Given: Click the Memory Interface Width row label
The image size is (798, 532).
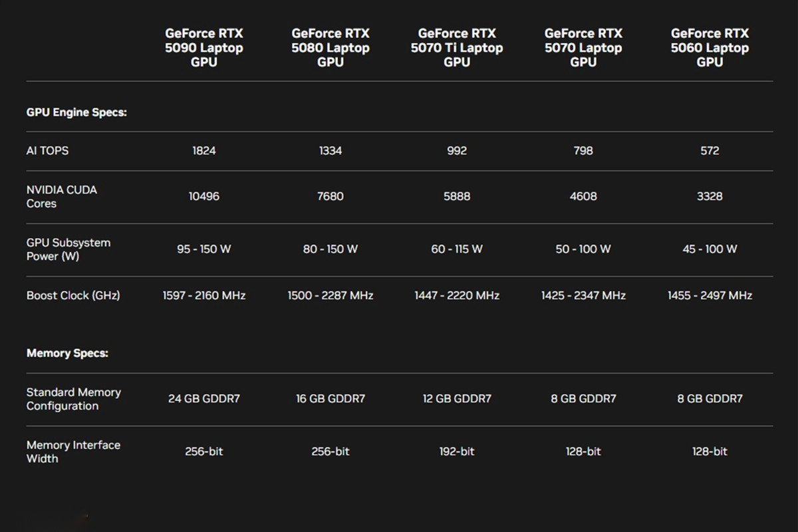Looking at the screenshot, I should [73, 452].
